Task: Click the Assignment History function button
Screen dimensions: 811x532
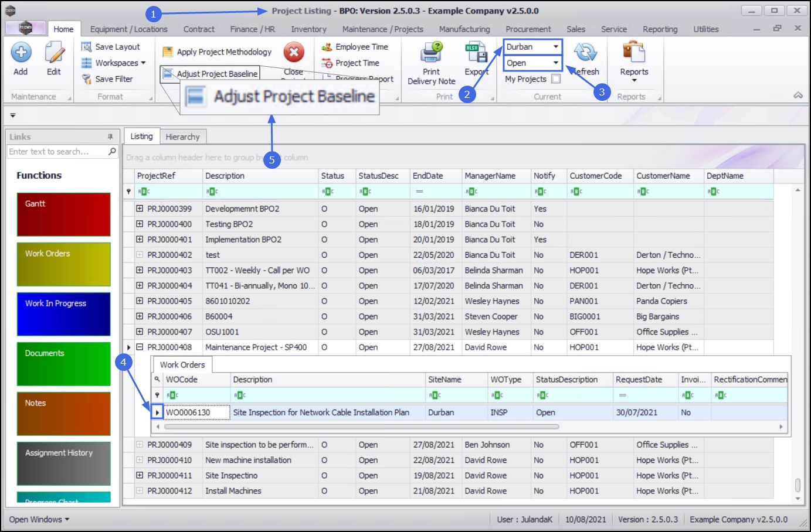Action: point(63,463)
